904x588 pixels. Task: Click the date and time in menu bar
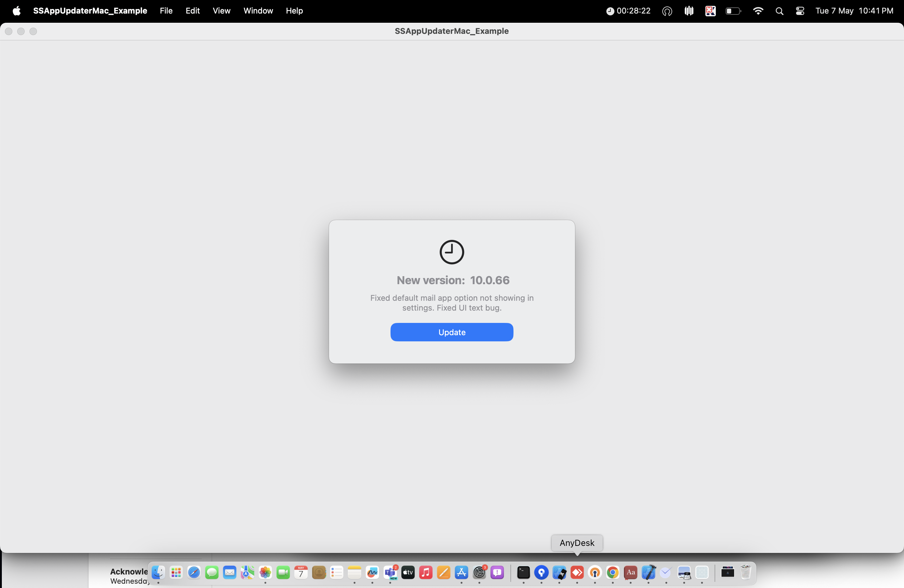pyautogui.click(x=854, y=11)
